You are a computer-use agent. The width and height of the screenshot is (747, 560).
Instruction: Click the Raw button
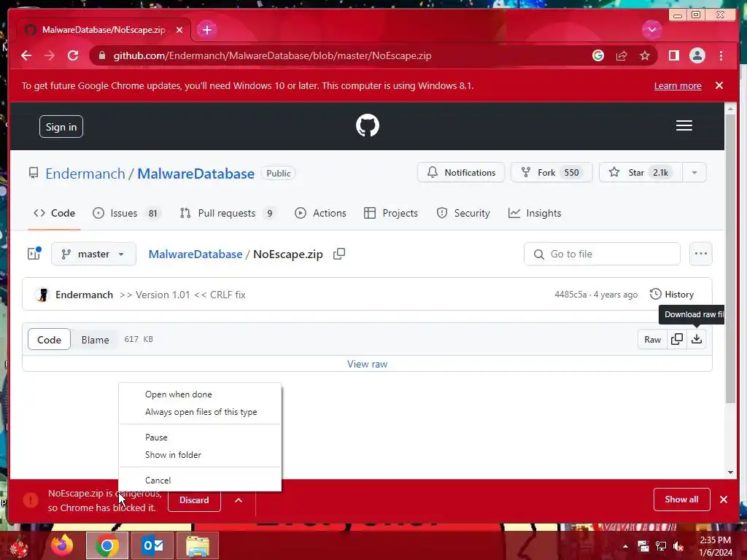(652, 340)
